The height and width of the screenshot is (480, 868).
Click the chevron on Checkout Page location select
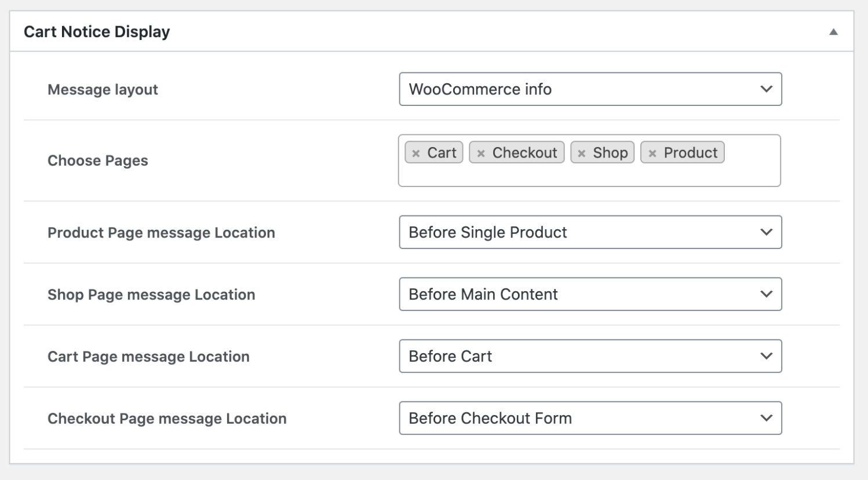pyautogui.click(x=767, y=418)
